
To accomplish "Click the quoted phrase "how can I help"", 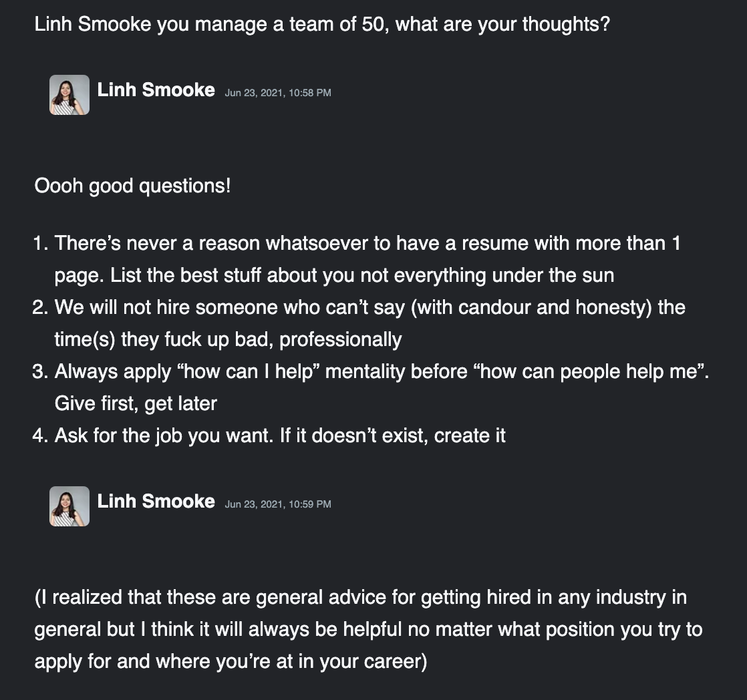I will [x=251, y=371].
